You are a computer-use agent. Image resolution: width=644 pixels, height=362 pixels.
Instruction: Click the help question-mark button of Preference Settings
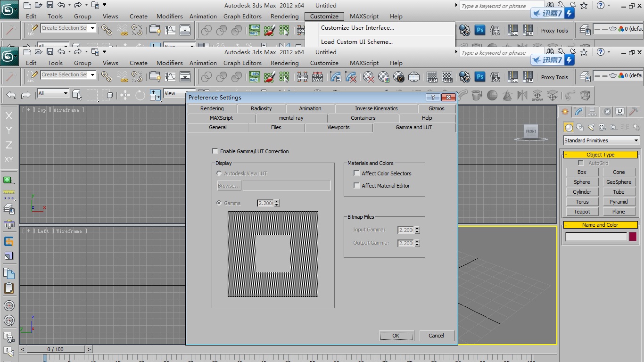click(x=433, y=98)
